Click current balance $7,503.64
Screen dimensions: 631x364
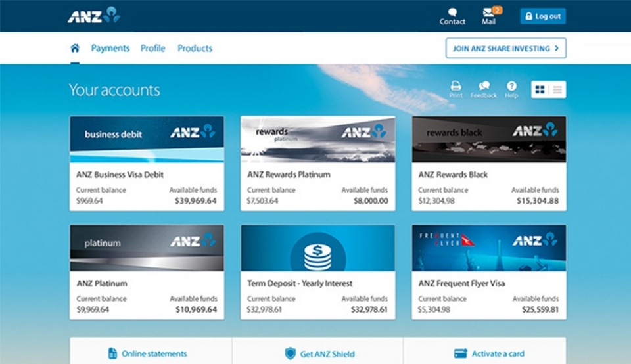coord(262,201)
